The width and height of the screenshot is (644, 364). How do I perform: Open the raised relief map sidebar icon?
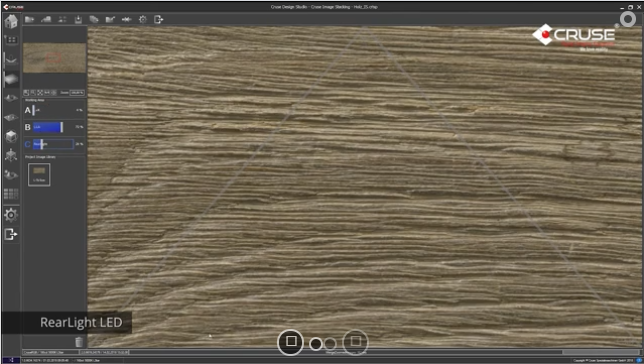11,98
